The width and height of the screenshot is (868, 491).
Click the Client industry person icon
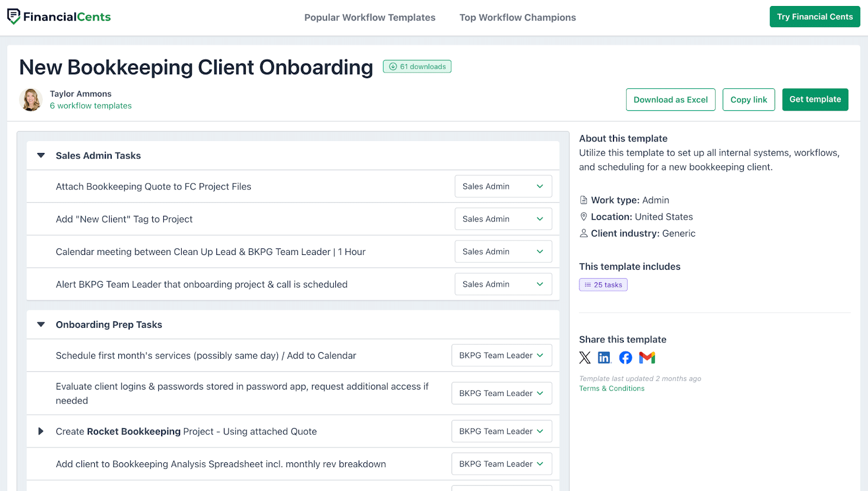point(584,233)
